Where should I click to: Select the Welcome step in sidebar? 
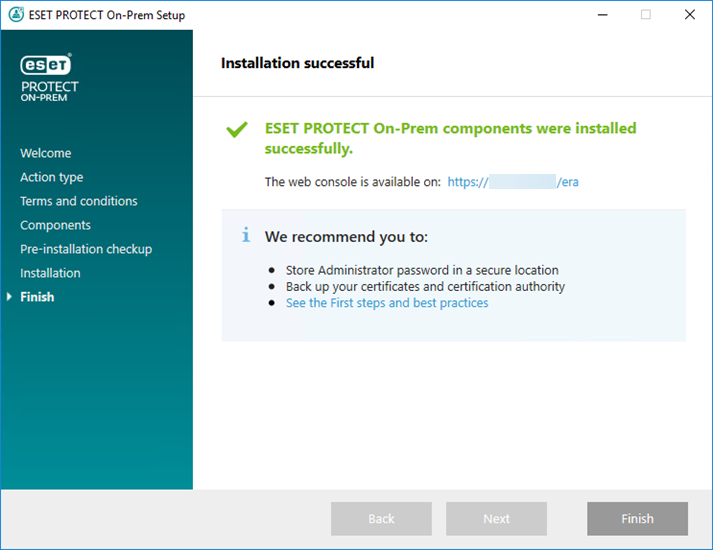pyautogui.click(x=45, y=153)
